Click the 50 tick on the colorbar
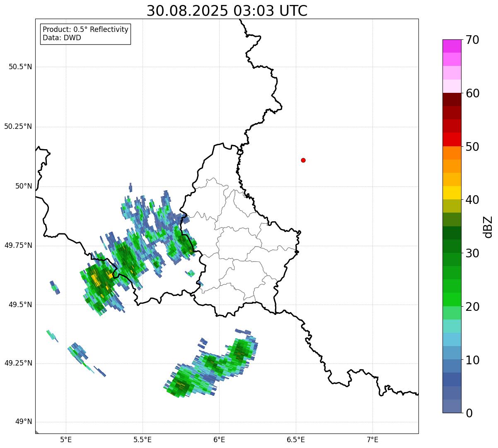 (x=472, y=147)
